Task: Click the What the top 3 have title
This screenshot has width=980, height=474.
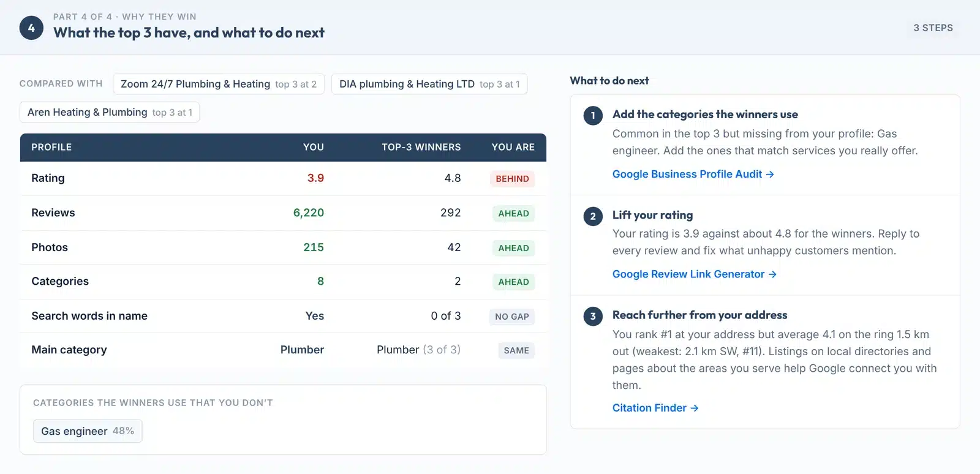Action: click(x=189, y=33)
